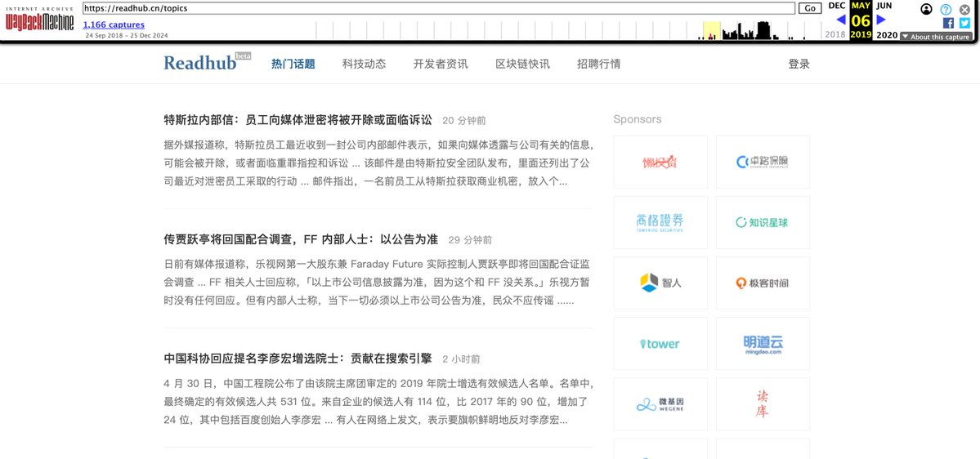Go to next capture with right arrow
This screenshot has width=980, height=459.
click(x=881, y=20)
